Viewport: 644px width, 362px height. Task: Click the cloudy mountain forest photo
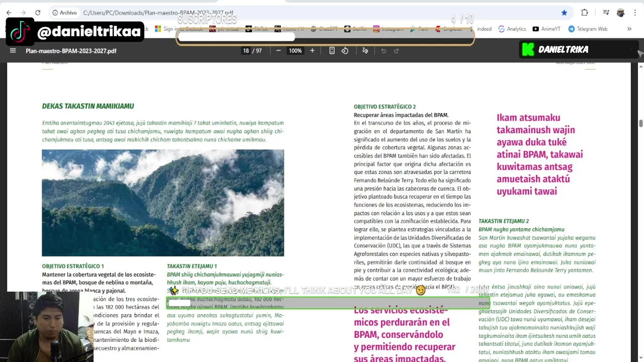point(163,203)
